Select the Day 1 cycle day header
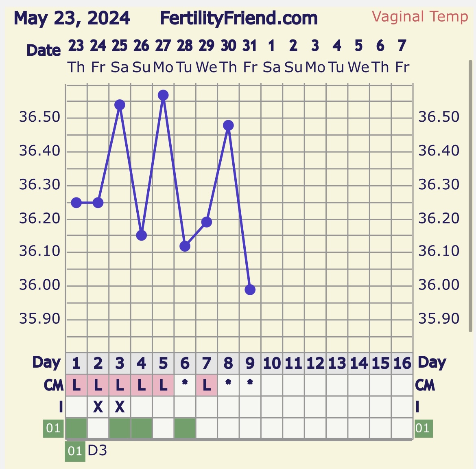 pyautogui.click(x=76, y=363)
